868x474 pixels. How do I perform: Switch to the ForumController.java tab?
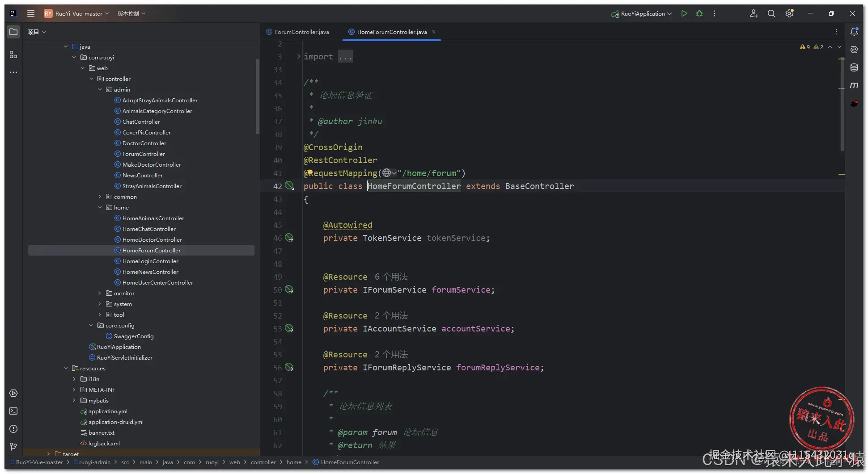(x=301, y=32)
